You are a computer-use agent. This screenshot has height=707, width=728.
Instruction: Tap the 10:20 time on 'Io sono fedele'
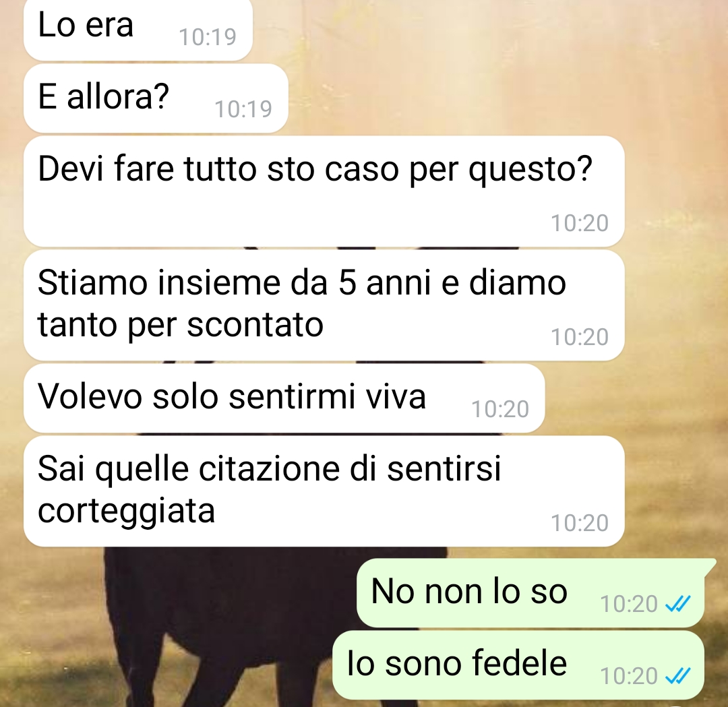coord(629,676)
